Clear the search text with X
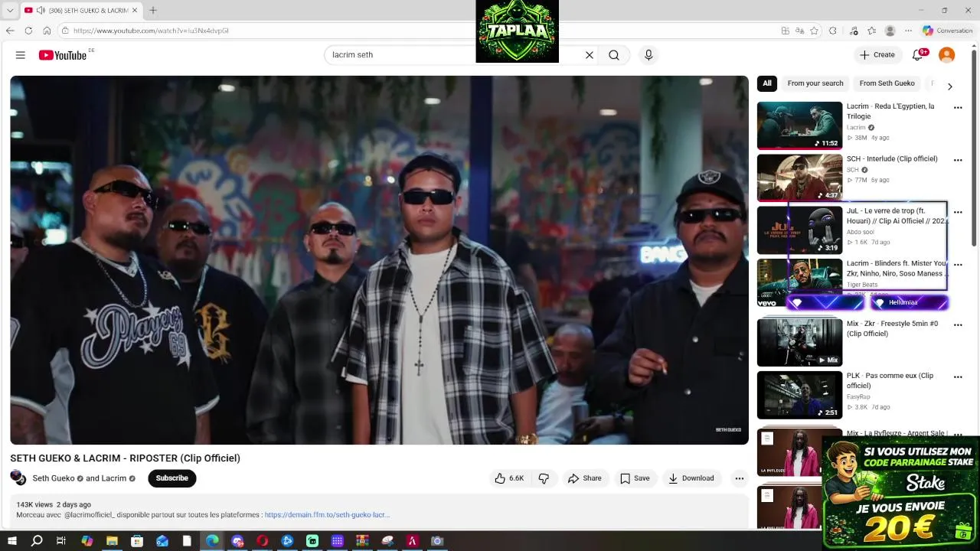 [590, 55]
